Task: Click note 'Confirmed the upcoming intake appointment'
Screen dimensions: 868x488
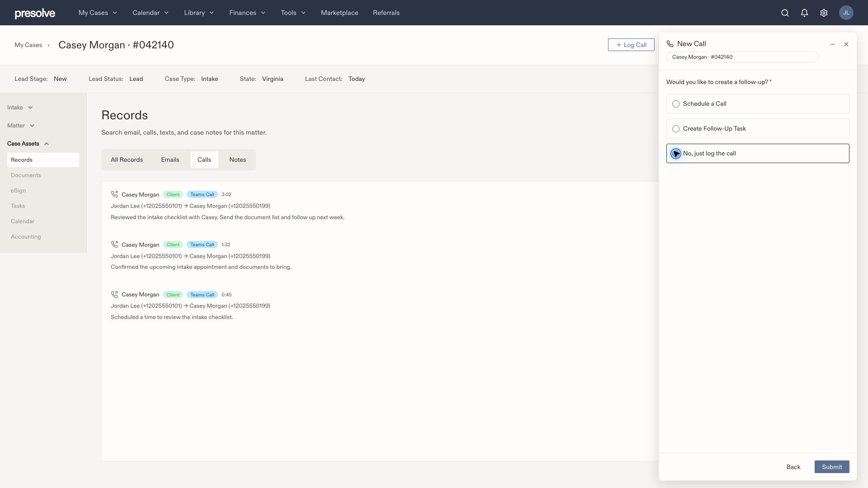Action: point(201,267)
